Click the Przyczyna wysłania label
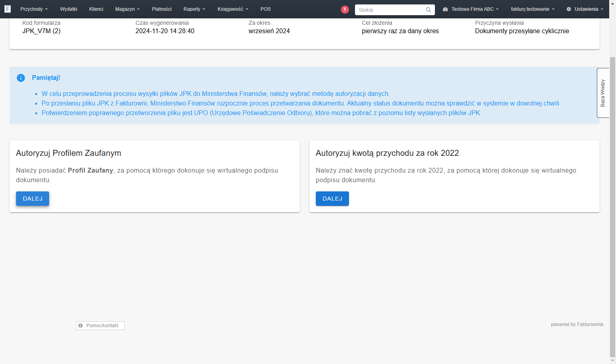The height and width of the screenshot is (364, 616). pyautogui.click(x=499, y=23)
